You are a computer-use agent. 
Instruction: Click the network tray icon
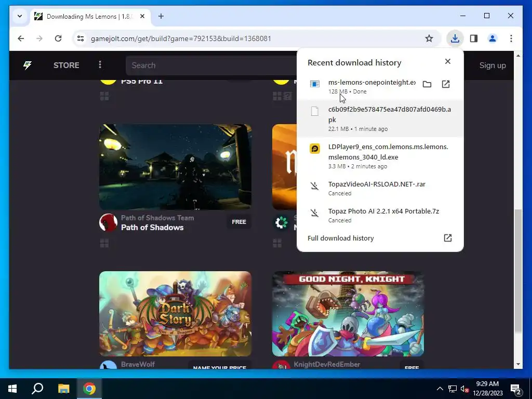tap(453, 389)
